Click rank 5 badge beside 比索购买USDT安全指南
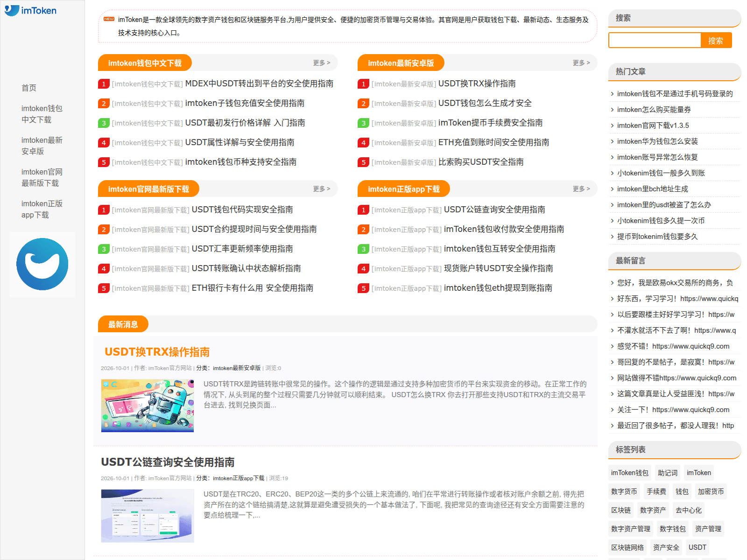 pos(363,162)
